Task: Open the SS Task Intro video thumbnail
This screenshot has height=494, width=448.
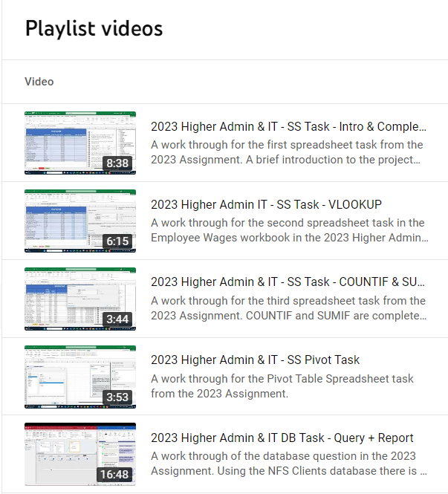Action: point(80,143)
